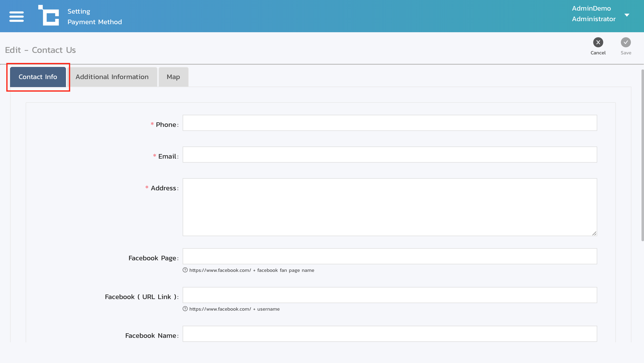Click the Facebook Name input field
The width and height of the screenshot is (644, 363).
click(x=389, y=334)
